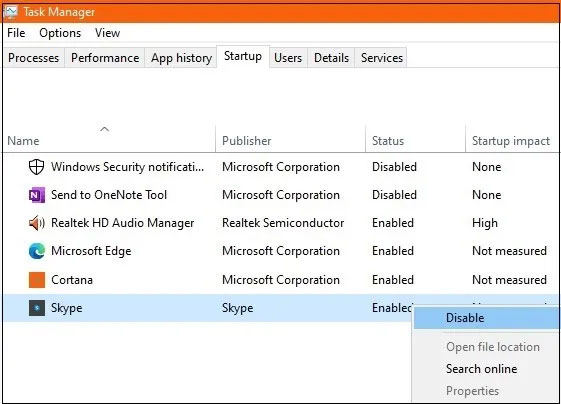Sort the list by Status column
561x404 pixels.
tap(388, 141)
